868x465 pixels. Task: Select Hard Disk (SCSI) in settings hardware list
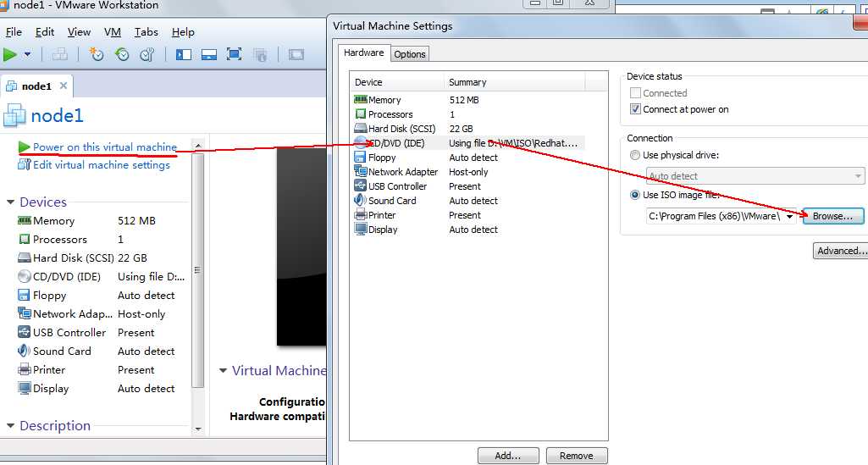(x=469, y=129)
